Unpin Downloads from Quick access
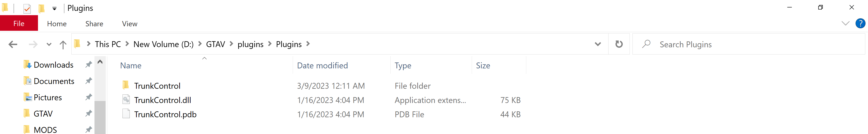 [x=89, y=65]
